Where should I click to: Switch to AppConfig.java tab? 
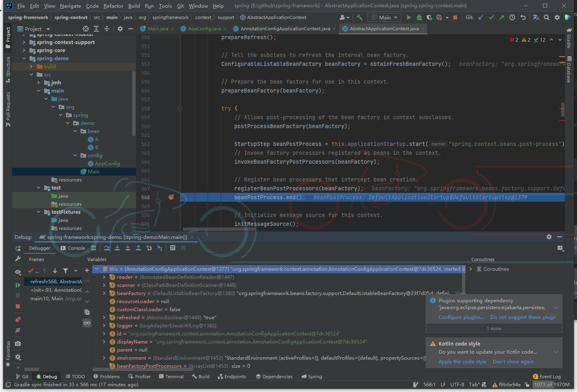[x=204, y=29]
